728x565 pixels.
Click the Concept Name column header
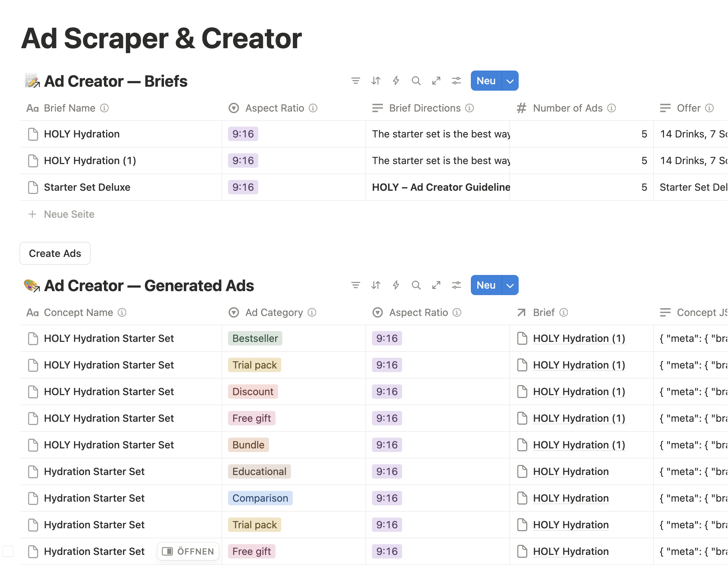pos(78,312)
